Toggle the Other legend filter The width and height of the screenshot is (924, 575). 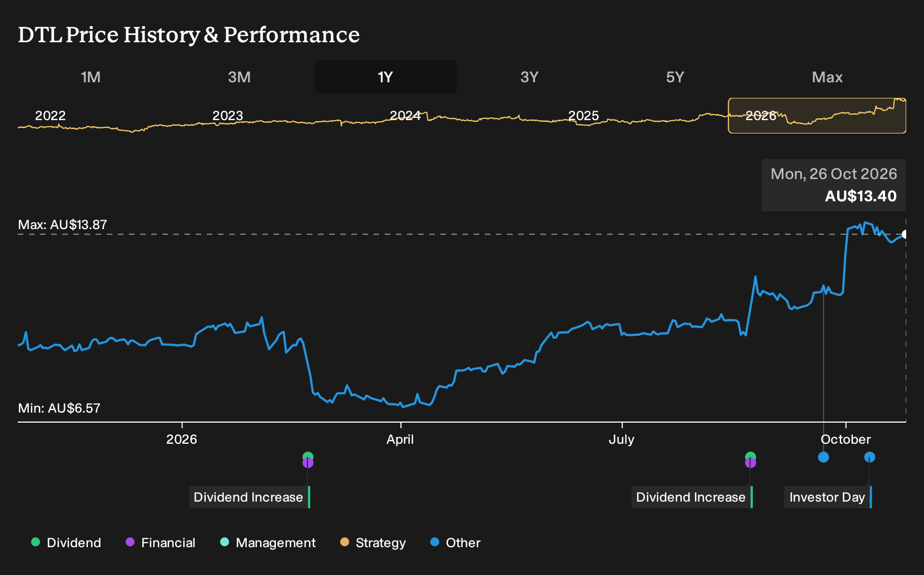[455, 543]
